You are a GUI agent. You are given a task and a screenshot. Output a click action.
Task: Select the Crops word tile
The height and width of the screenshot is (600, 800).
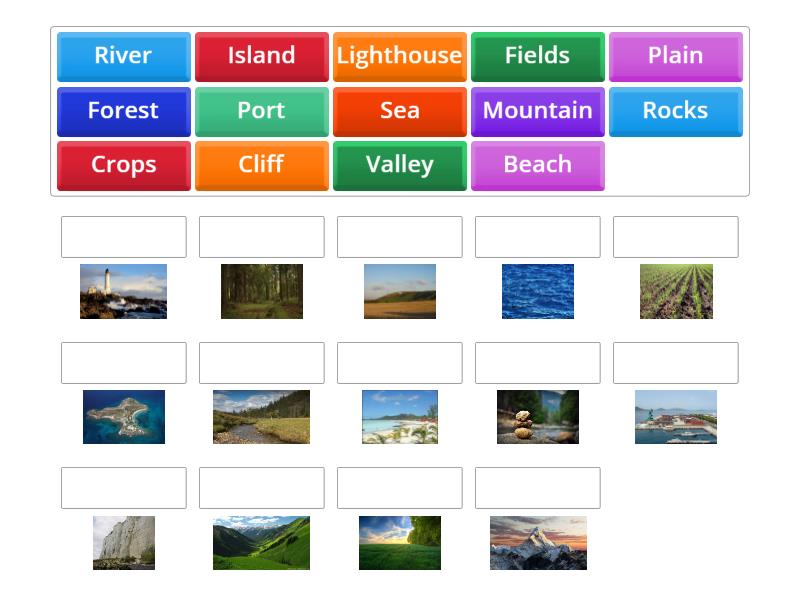pos(122,165)
